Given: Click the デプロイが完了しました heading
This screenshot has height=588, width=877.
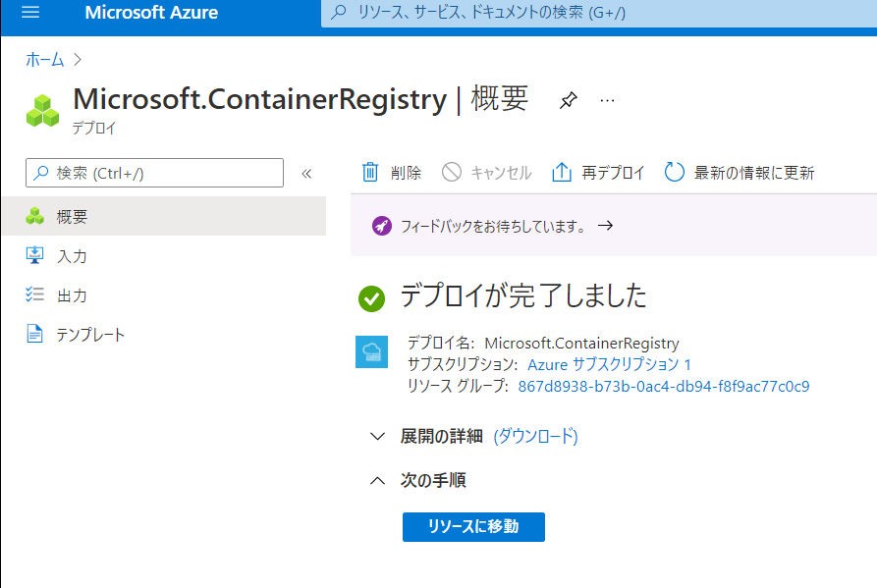Looking at the screenshot, I should pyautogui.click(x=523, y=296).
